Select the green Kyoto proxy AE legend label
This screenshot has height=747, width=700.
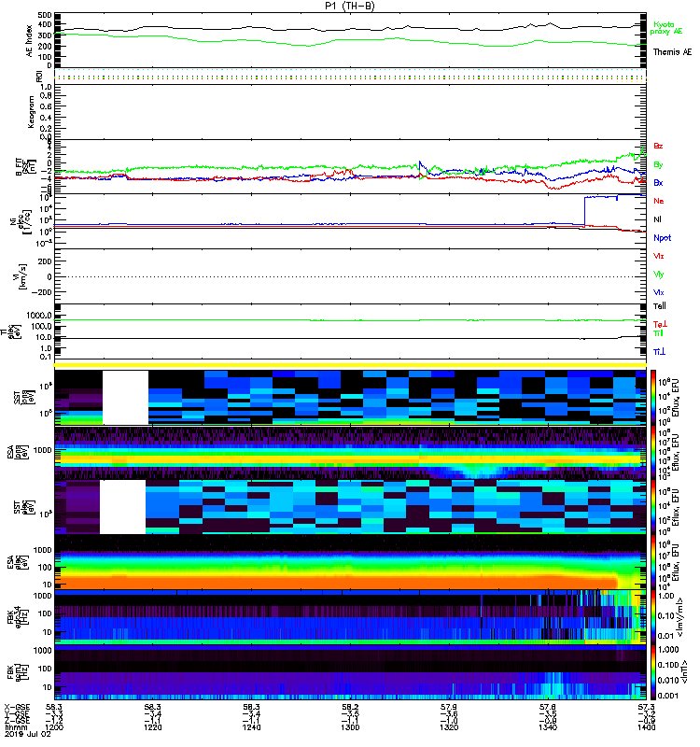coord(665,28)
